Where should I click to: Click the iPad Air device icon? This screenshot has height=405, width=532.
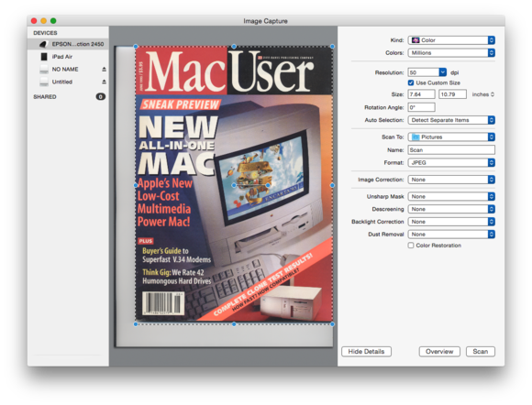coord(44,57)
